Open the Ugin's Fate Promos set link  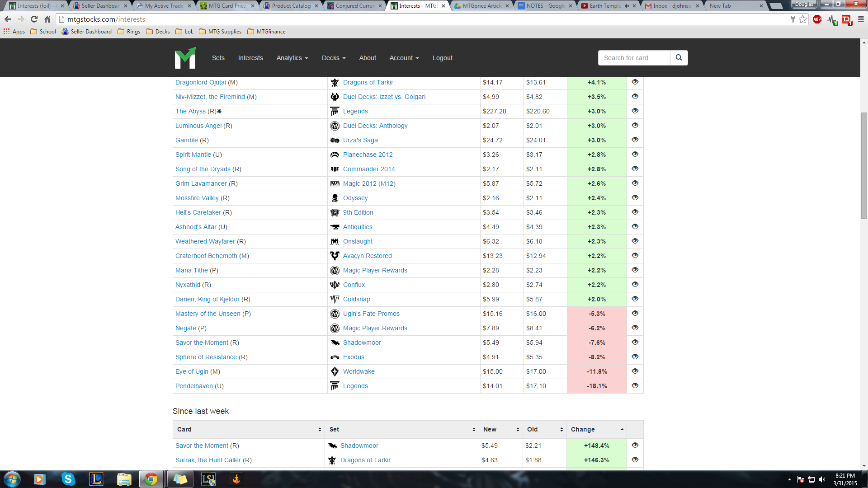(371, 314)
